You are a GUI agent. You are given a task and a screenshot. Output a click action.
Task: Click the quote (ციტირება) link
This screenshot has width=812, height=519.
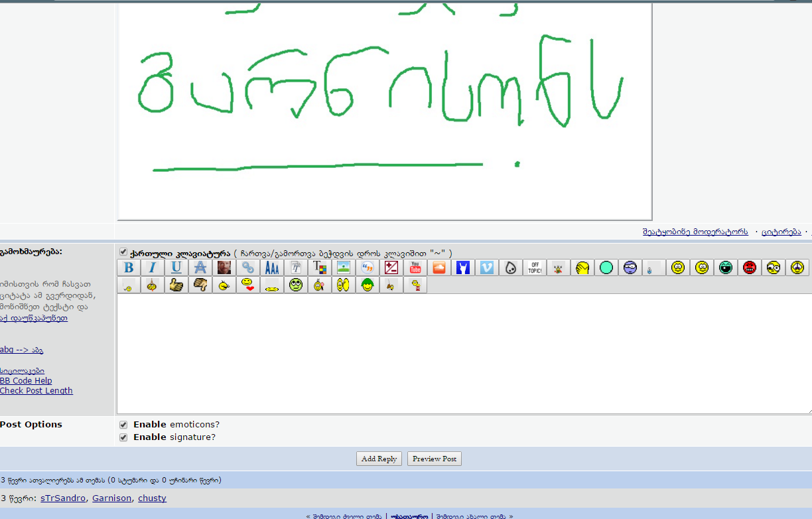click(x=781, y=232)
